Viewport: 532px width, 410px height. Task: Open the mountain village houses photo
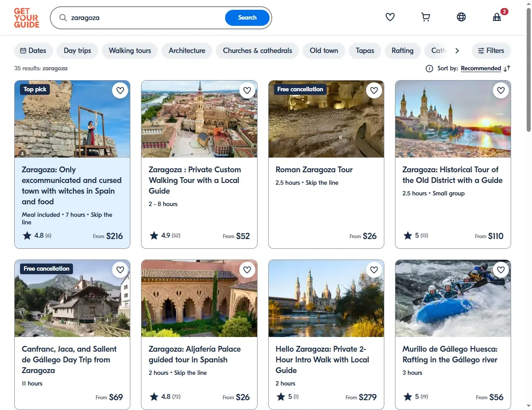[72, 298]
